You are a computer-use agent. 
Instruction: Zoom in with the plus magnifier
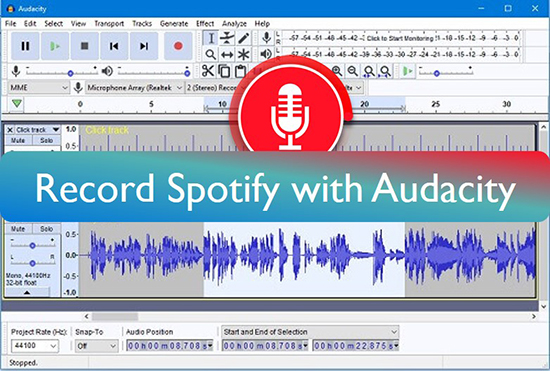click(337, 71)
